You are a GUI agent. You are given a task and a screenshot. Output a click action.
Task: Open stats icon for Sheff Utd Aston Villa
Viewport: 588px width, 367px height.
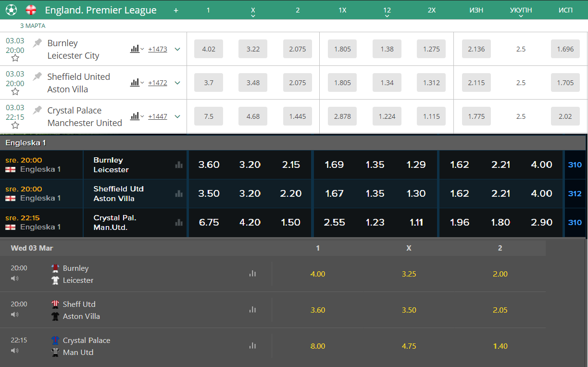tap(252, 310)
